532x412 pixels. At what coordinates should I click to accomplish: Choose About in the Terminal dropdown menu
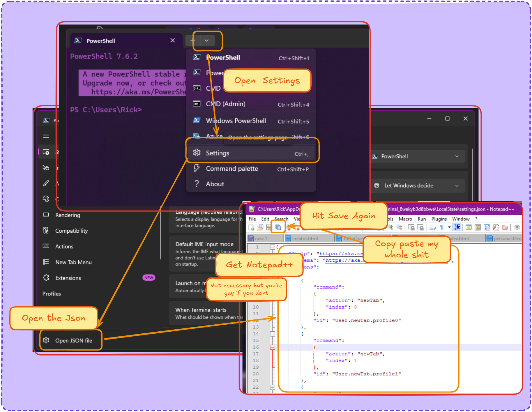251,184
